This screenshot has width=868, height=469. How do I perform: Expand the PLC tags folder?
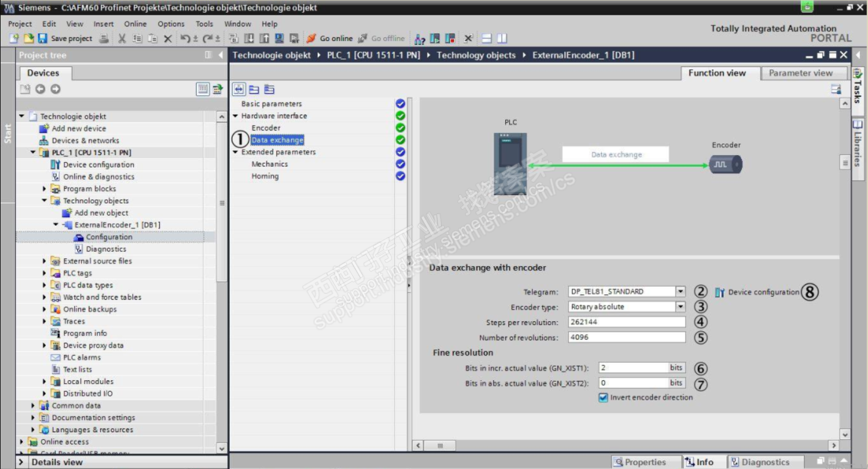[x=45, y=273]
